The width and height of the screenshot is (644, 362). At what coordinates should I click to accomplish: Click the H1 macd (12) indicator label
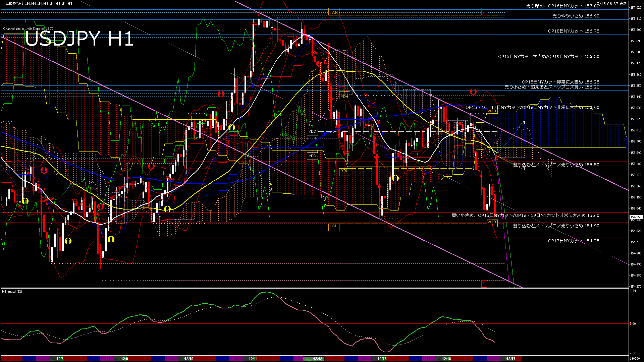[12, 291]
